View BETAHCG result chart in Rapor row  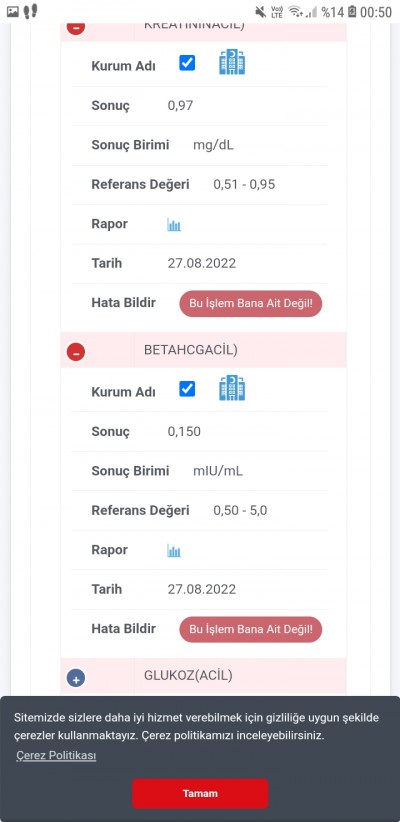(x=174, y=551)
